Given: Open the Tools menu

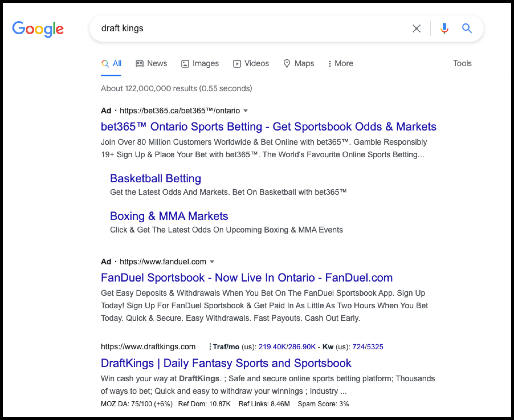Looking at the screenshot, I should point(462,63).
